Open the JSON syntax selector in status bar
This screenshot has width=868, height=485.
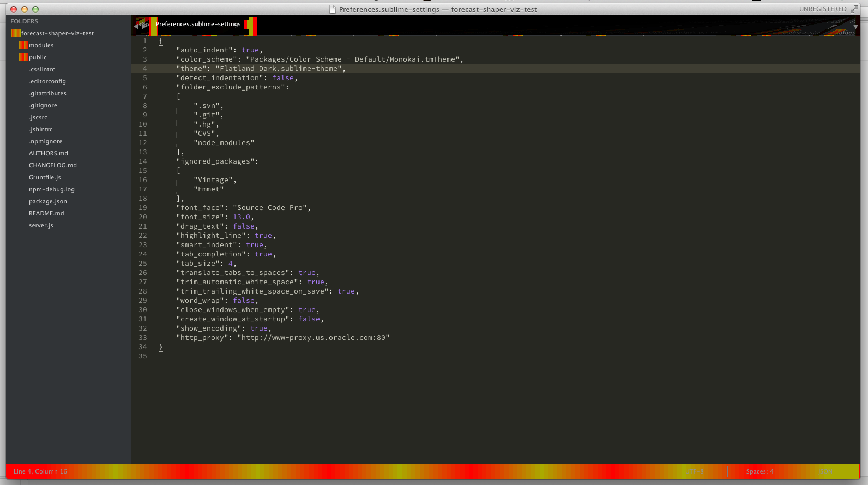click(x=825, y=471)
